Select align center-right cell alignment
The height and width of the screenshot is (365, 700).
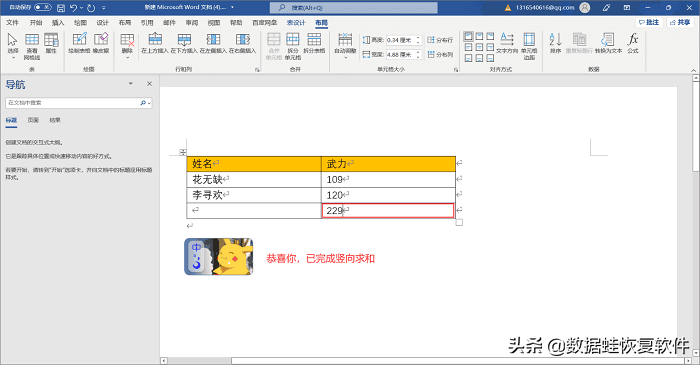pyautogui.click(x=490, y=47)
